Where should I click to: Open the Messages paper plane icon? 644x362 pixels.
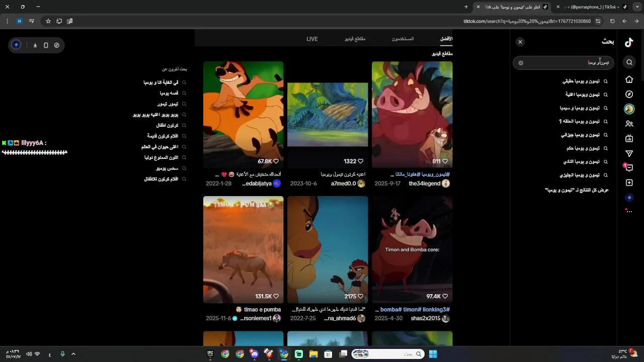629,153
